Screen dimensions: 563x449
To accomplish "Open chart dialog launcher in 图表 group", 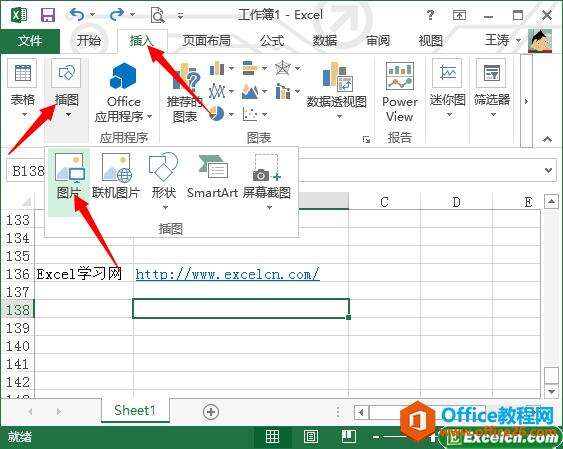I will (366, 139).
